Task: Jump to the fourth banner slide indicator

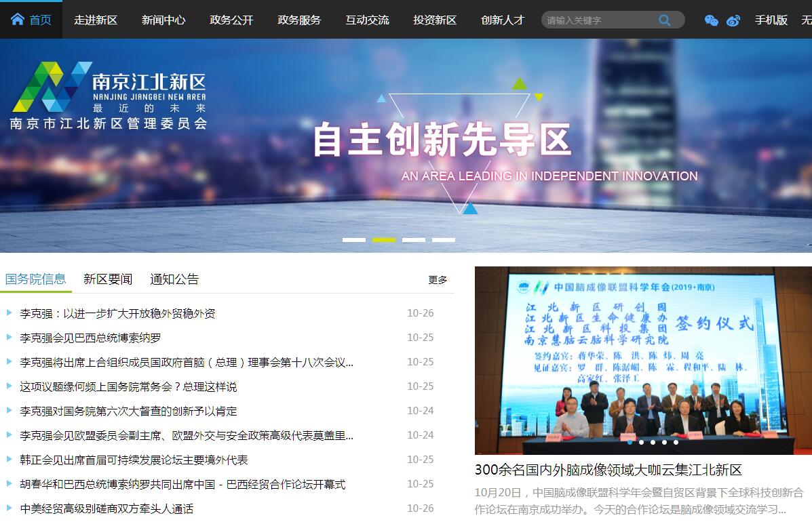Action: point(443,240)
